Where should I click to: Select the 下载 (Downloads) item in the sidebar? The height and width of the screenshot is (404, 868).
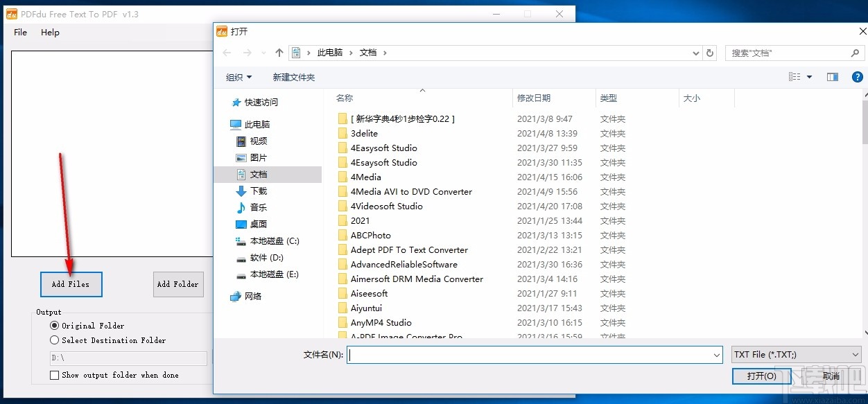259,191
